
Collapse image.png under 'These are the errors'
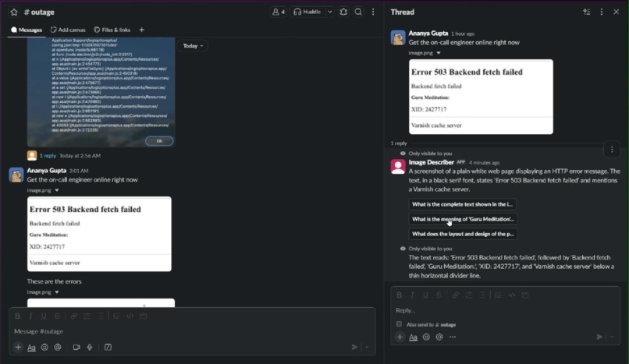point(56,292)
